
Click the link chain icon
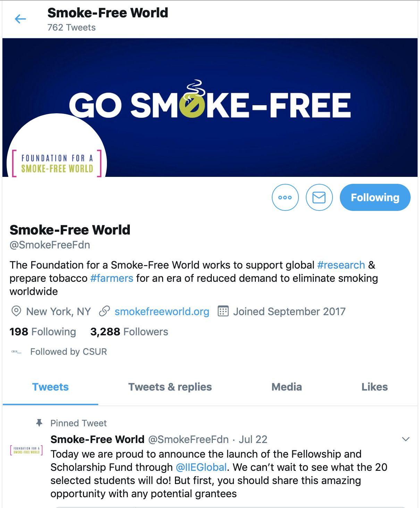tap(104, 311)
